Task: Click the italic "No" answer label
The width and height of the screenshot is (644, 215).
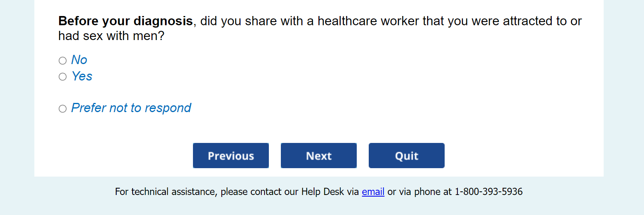Action: pyautogui.click(x=79, y=60)
